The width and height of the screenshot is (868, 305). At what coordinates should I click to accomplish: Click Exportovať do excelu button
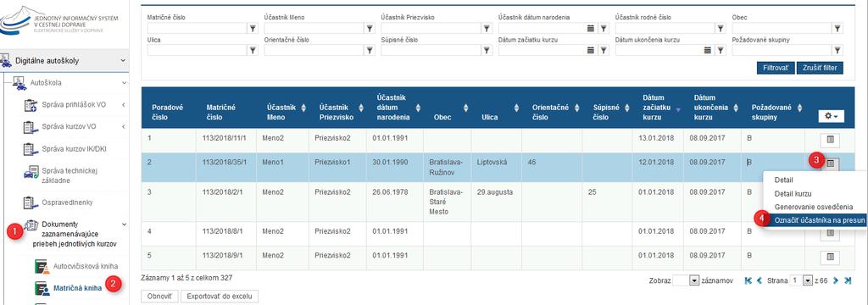click(x=220, y=297)
